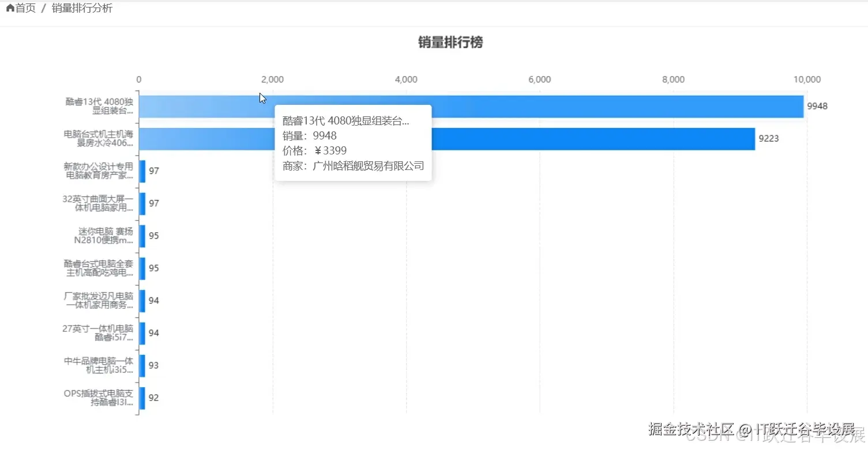868x450 pixels.
Task: Click the tooltip merchant 广州晗稻舰贸易有限公司
Action: 369,166
